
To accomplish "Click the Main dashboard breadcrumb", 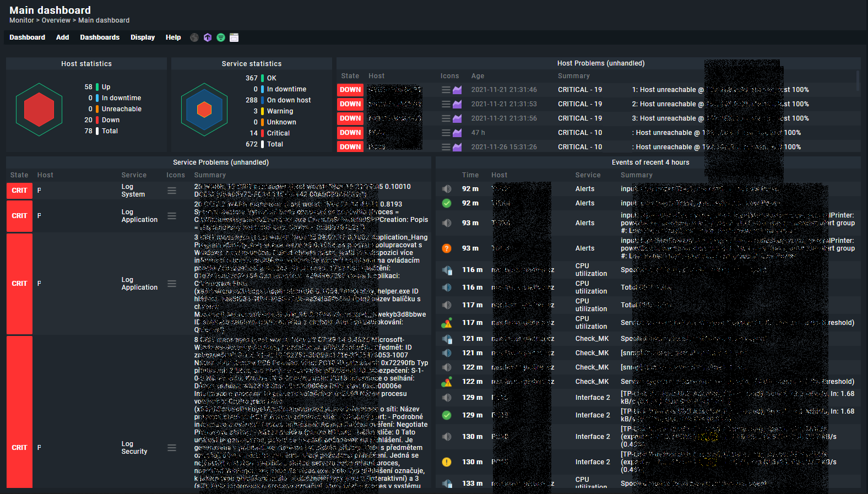I will (104, 20).
